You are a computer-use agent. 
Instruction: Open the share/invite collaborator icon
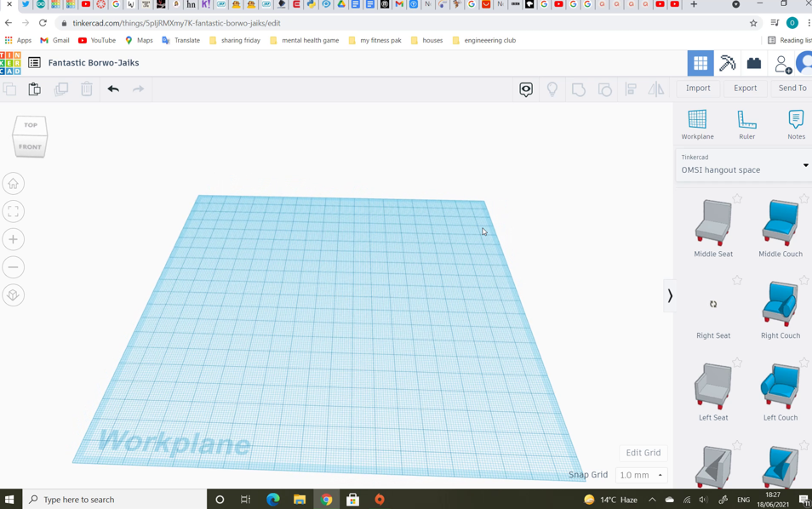783,63
